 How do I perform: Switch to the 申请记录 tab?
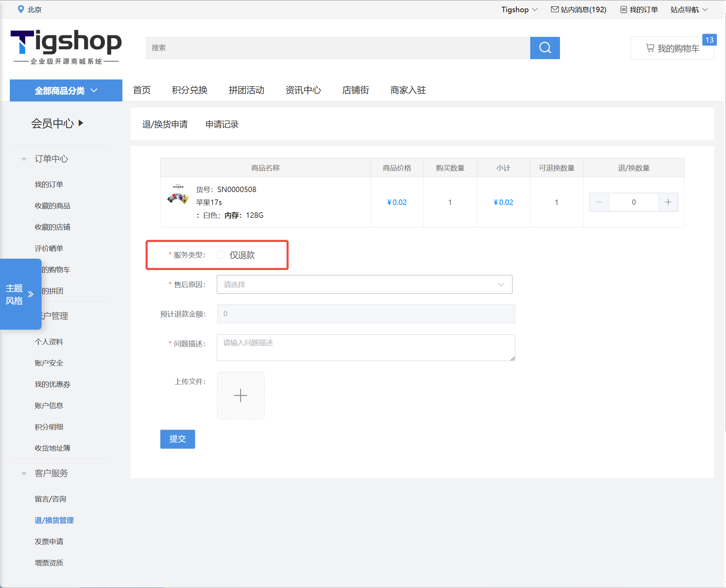point(221,124)
